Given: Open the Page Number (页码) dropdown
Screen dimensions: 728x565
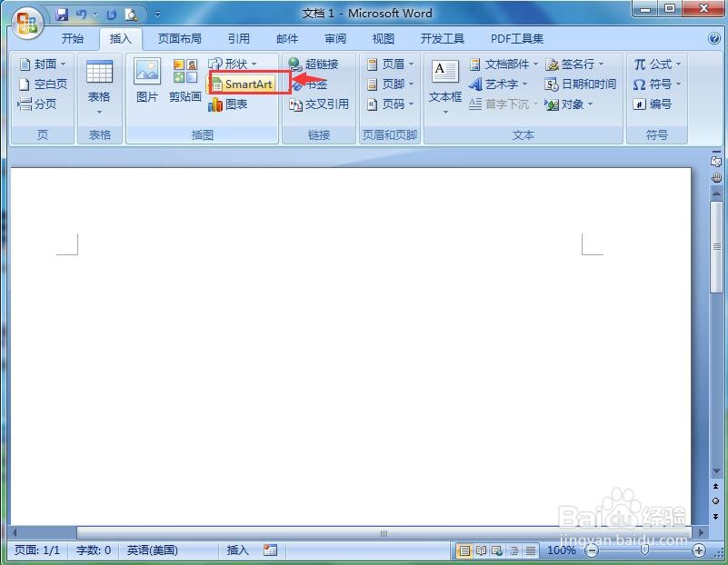Looking at the screenshot, I should tap(390, 104).
